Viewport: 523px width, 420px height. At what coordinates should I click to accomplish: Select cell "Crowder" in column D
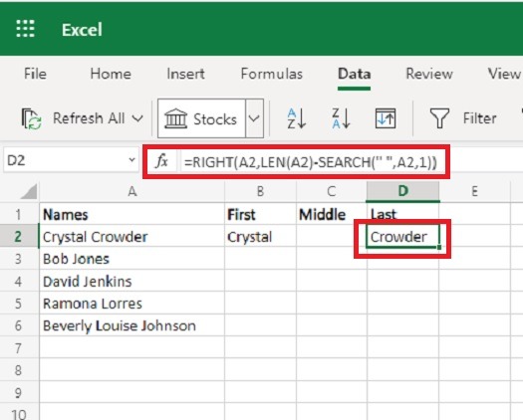click(402, 237)
